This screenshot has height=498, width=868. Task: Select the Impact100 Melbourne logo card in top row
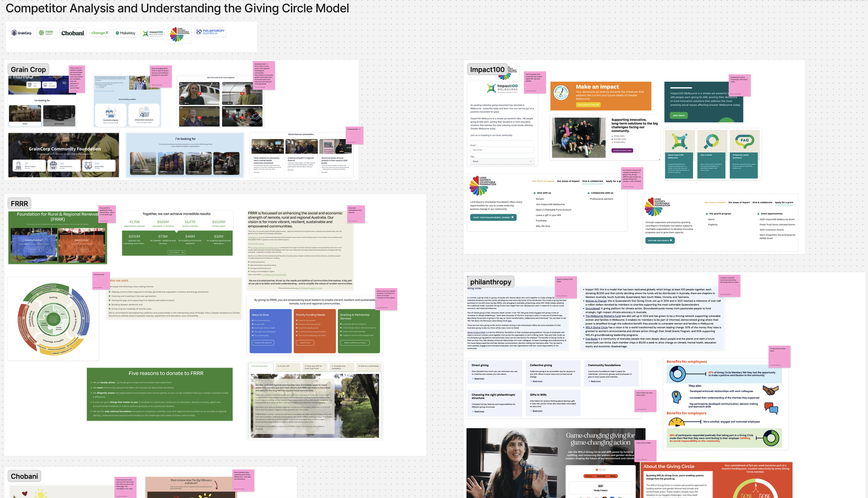[153, 33]
